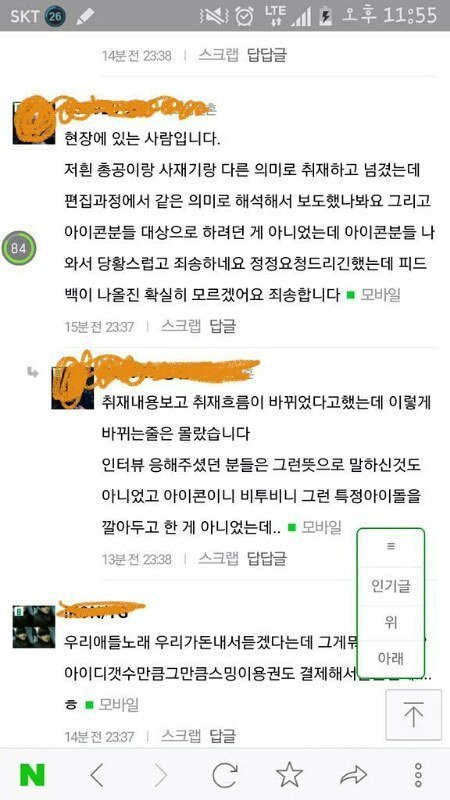Tap the green Naver N home icon
Viewport: 450px width, 800px height.
[32, 775]
